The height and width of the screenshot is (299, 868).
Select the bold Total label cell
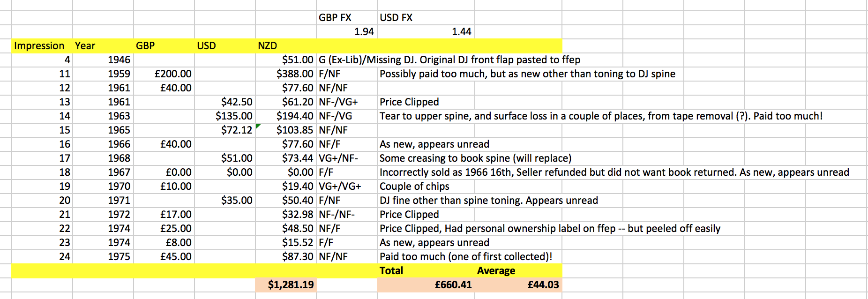(x=426, y=271)
